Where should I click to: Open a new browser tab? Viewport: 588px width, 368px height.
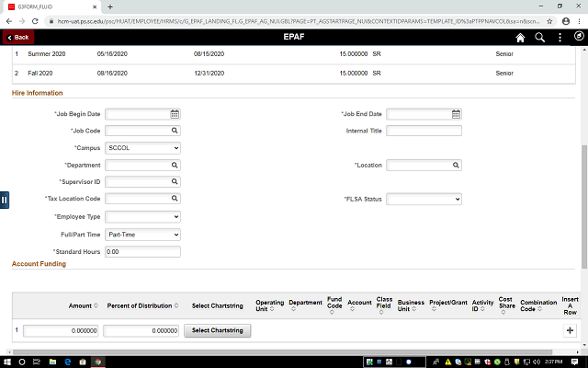pos(110,6)
